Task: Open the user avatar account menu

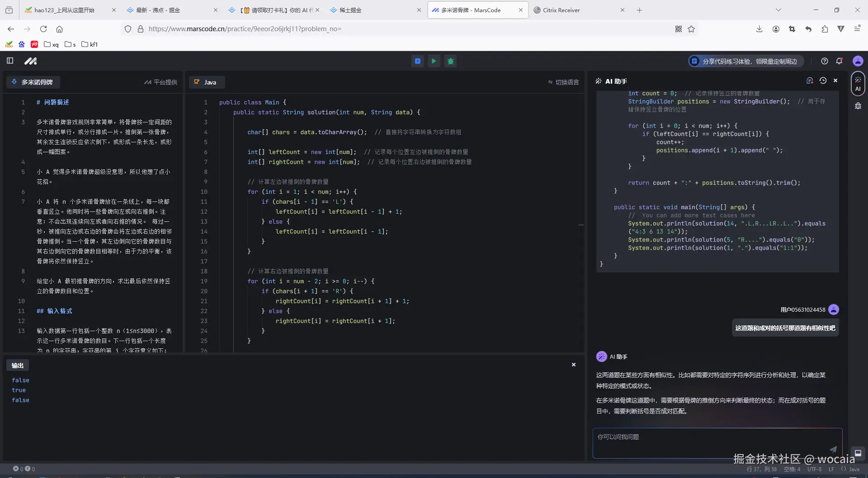Action: (x=858, y=61)
